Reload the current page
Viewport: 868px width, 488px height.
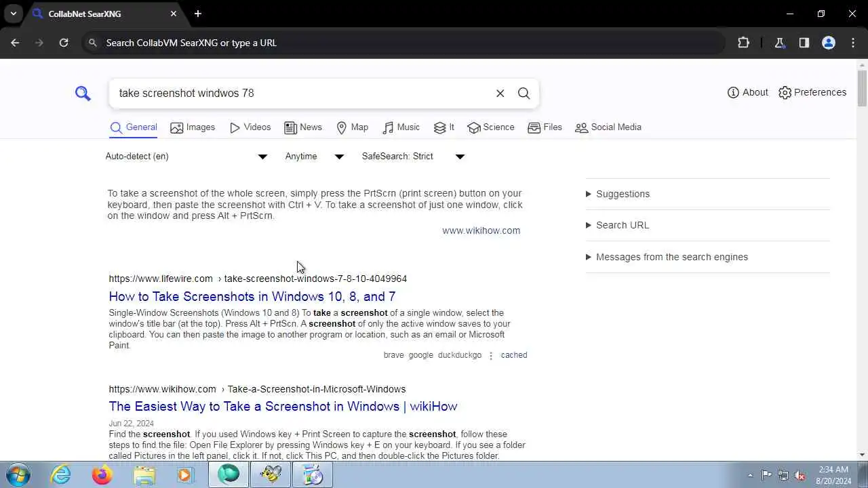pos(64,43)
